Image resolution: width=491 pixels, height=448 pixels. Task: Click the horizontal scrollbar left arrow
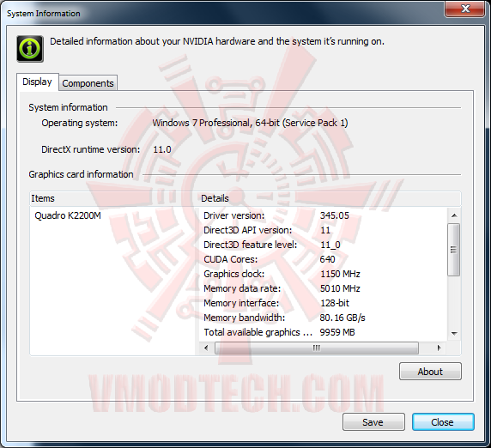[x=206, y=348]
